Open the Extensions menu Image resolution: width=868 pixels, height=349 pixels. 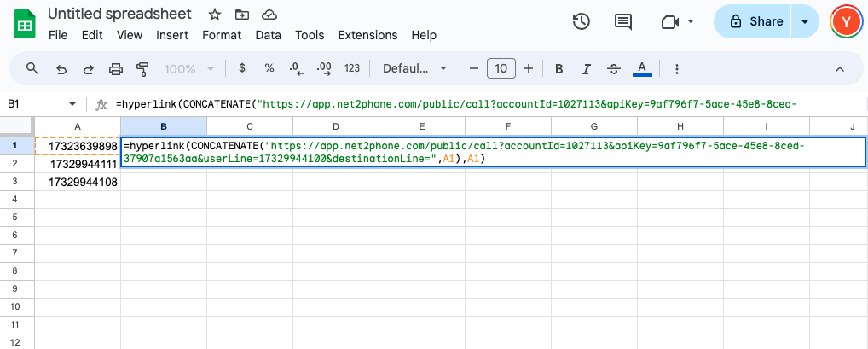pos(367,35)
